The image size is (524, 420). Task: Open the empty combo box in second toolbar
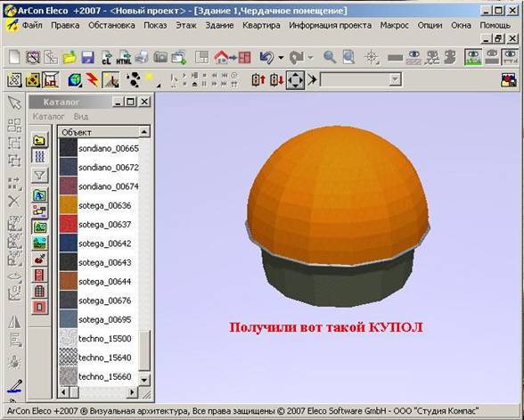[361, 80]
